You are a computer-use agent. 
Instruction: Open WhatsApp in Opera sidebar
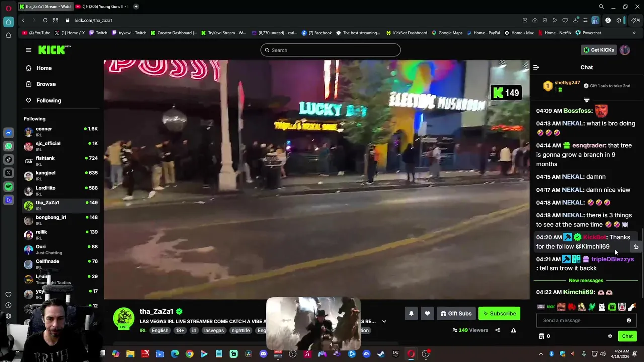click(8, 146)
